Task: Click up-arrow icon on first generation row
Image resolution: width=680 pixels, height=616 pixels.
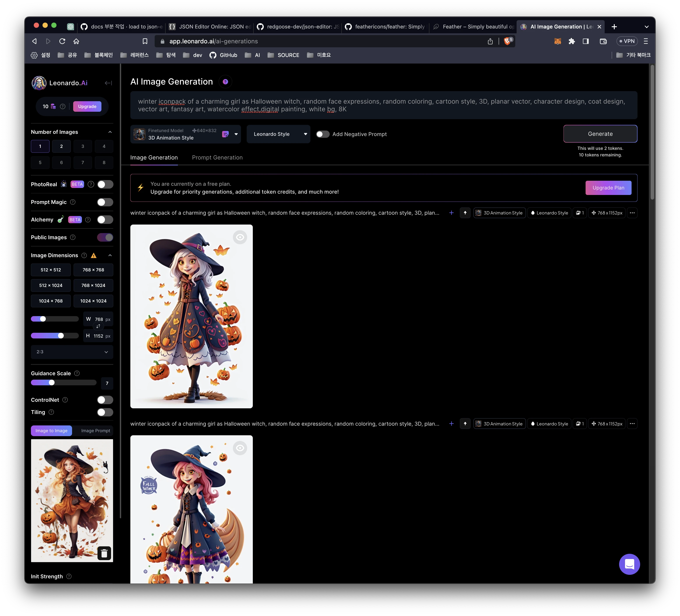Action: tap(465, 213)
